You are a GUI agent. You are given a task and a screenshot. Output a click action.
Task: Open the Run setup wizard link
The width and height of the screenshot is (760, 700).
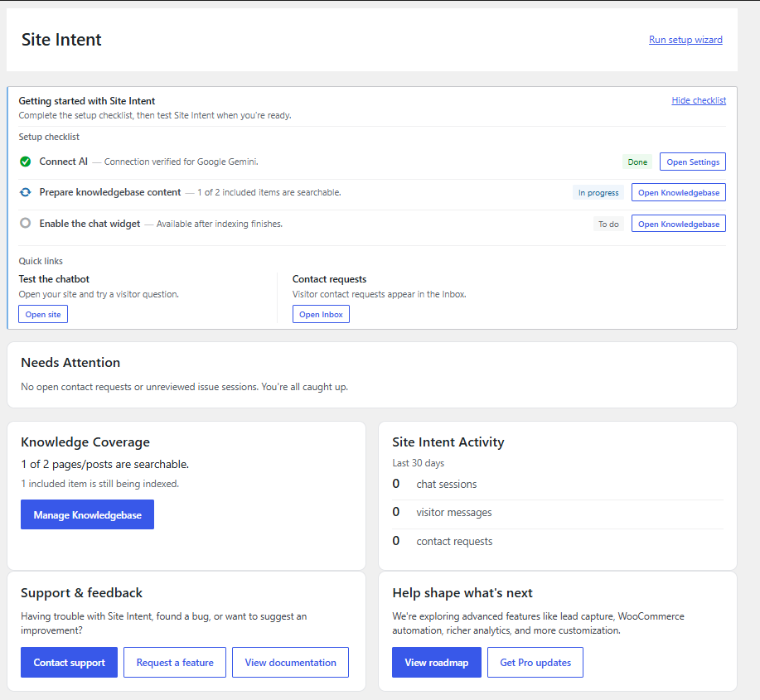[x=685, y=40]
